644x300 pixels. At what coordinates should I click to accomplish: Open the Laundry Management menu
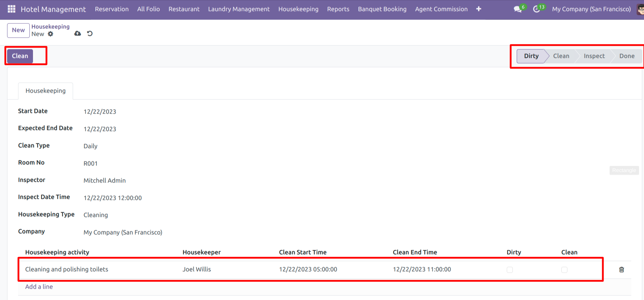(x=239, y=9)
